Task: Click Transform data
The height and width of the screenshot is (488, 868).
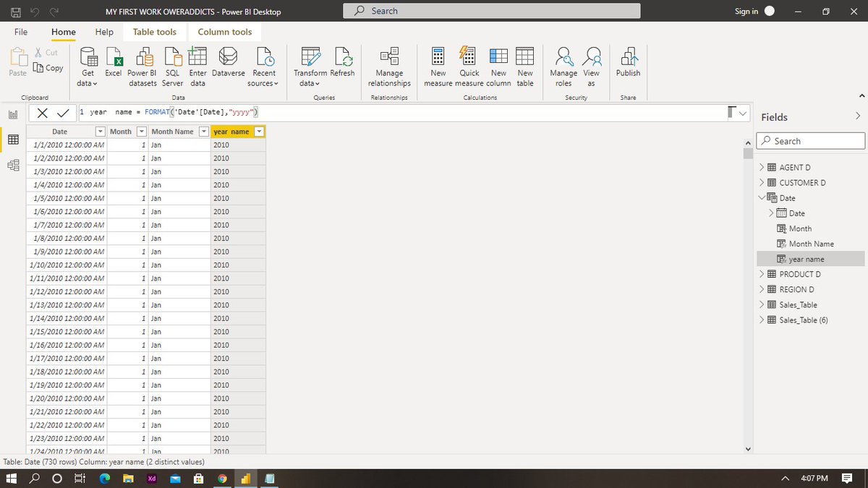Action: [x=311, y=67]
